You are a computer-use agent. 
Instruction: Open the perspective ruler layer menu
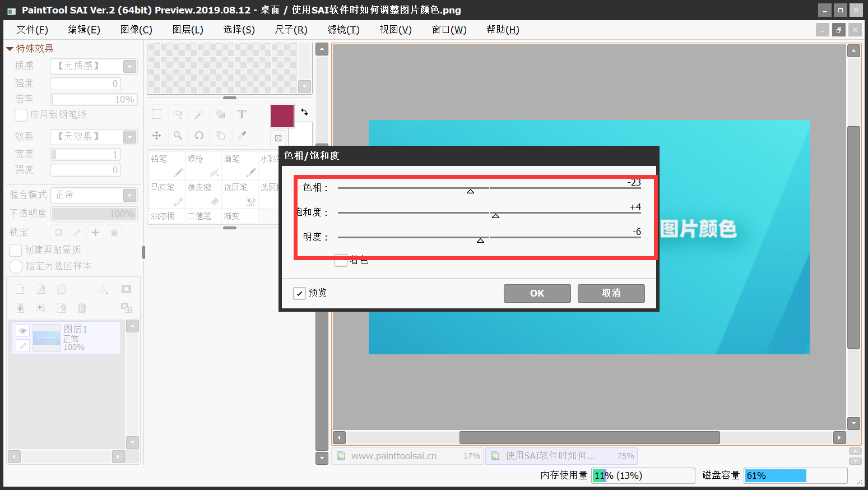click(x=103, y=289)
